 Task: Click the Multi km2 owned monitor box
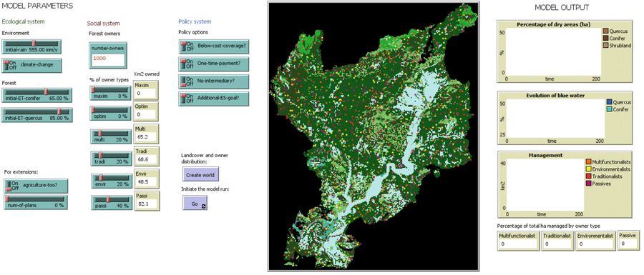145,134
